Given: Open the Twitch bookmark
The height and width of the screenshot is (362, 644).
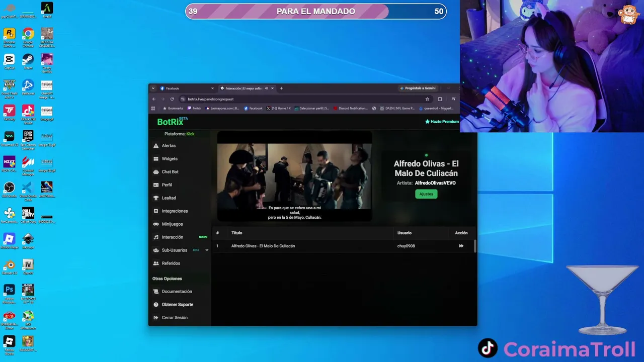Looking at the screenshot, I should [x=194, y=109].
